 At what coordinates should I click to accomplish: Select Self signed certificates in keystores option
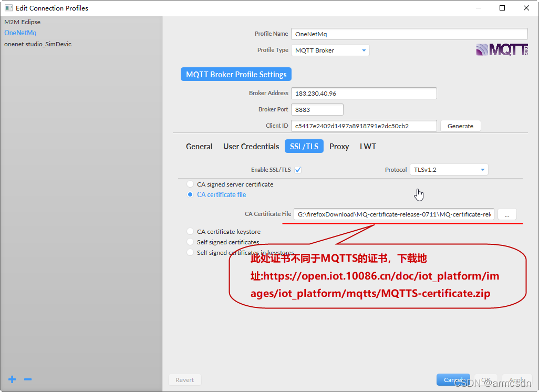pos(190,252)
